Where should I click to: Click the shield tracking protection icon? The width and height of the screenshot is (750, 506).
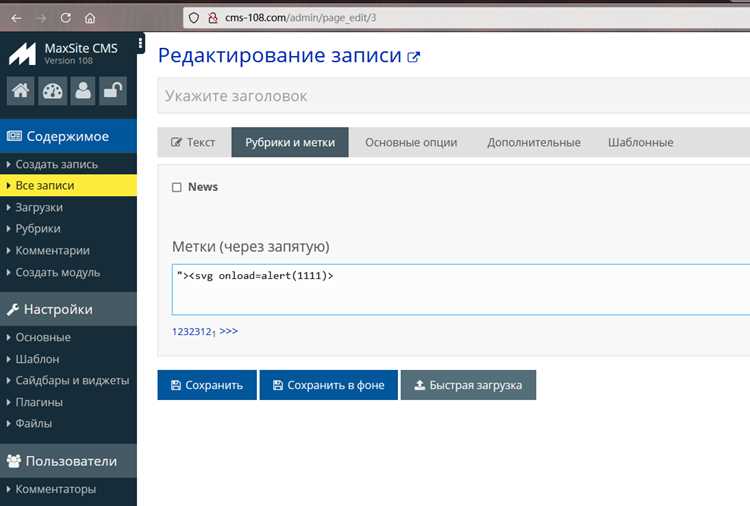pyautogui.click(x=194, y=18)
